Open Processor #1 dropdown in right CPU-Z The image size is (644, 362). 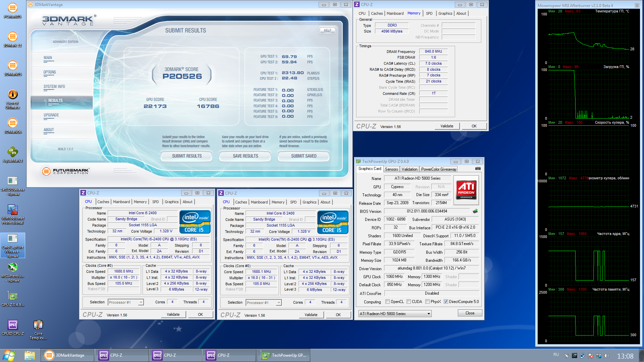(x=263, y=303)
